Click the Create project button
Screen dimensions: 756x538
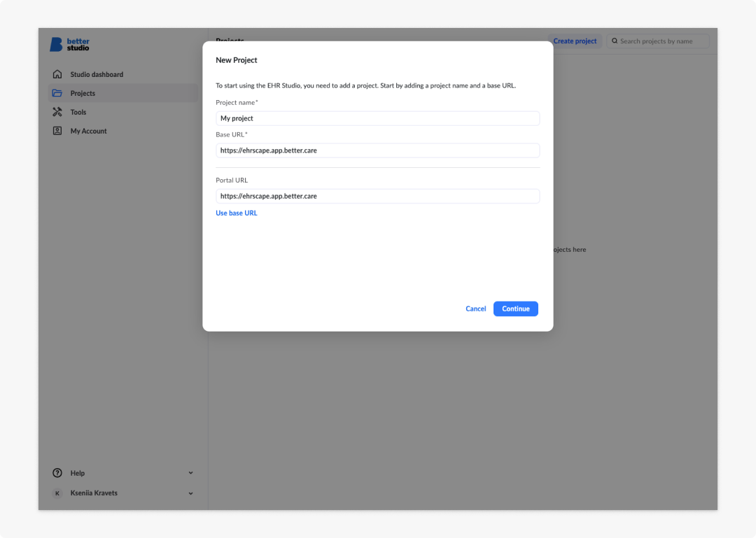click(x=575, y=41)
